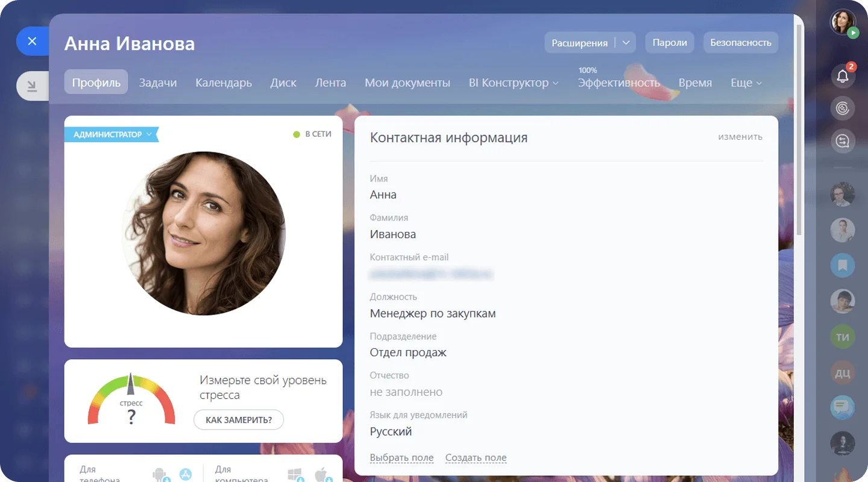Click Anna Ivanova's profile photo

[204, 233]
